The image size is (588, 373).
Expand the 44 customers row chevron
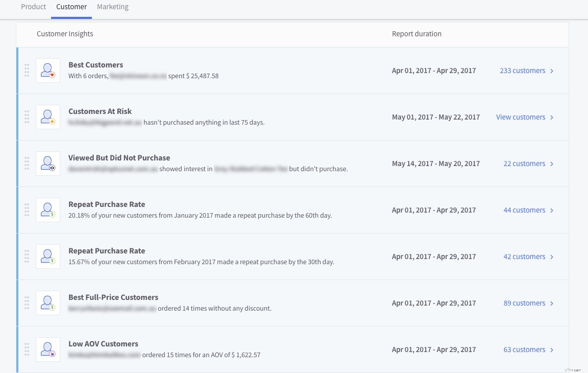click(x=552, y=211)
